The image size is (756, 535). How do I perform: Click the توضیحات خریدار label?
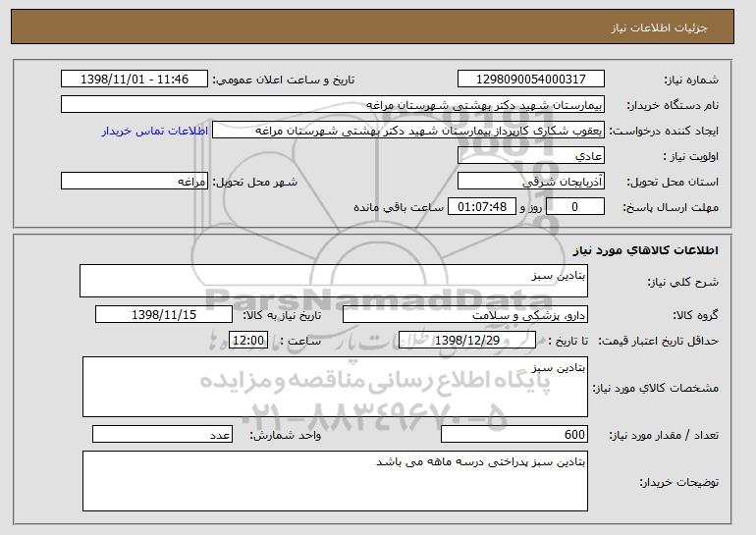678,482
